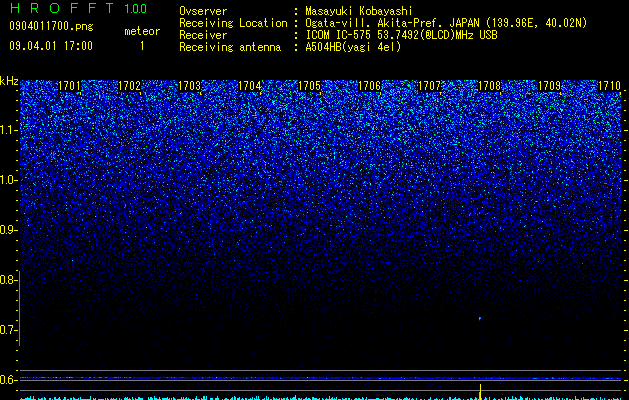The height and width of the screenshot is (400, 629).
Task: Click the 1704 time marker
Action: (250, 86)
